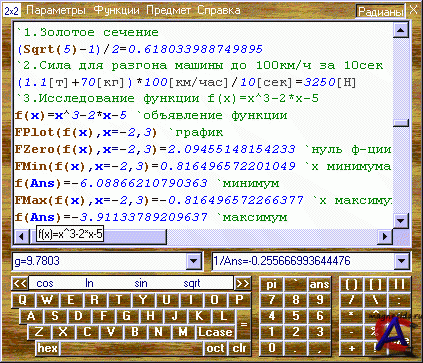Insert the pi constant
423x363 pixels.
click(x=272, y=284)
